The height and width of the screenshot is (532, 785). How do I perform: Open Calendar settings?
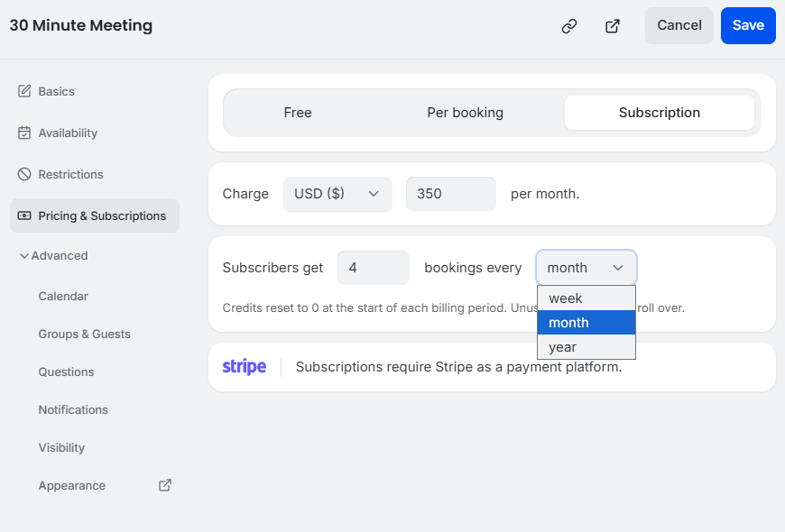(63, 297)
